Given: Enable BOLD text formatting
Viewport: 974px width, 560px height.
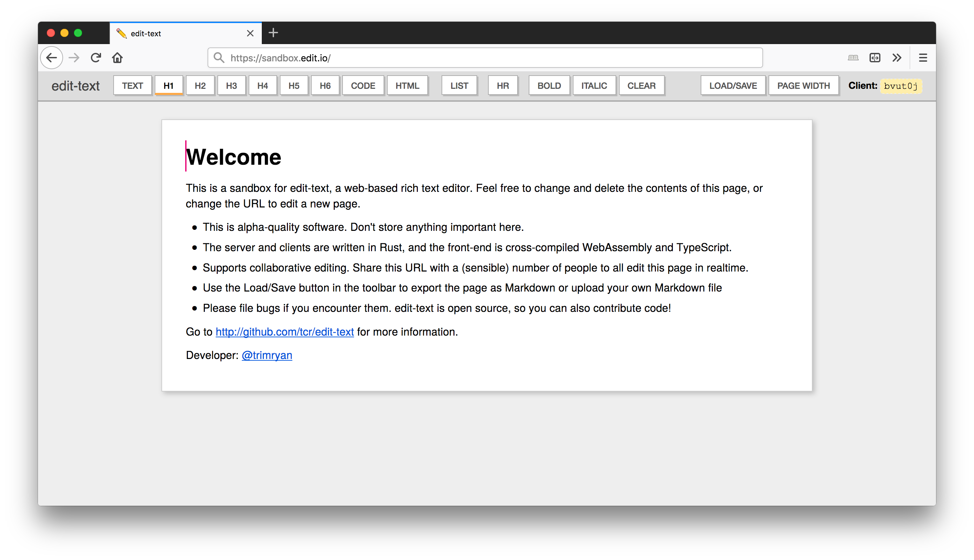Looking at the screenshot, I should click(548, 85).
